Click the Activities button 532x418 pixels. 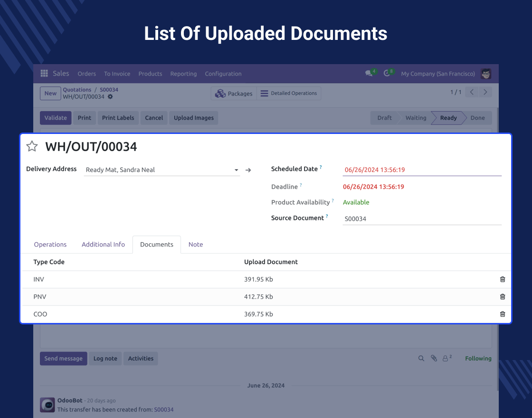coord(141,358)
